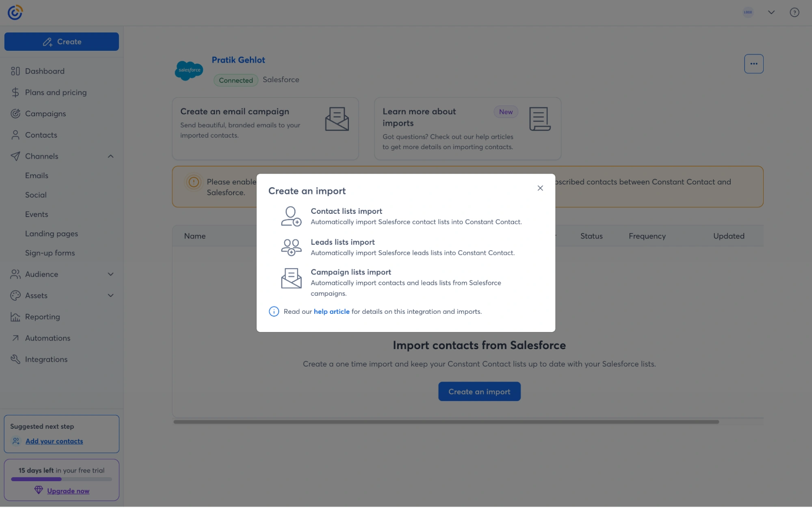
Task: Open the Landing pages section
Action: [51, 233]
